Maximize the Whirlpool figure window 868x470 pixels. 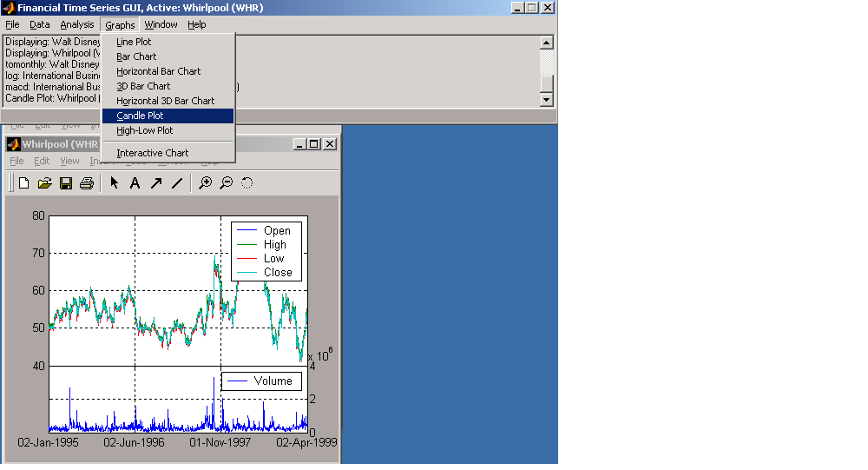tap(314, 144)
